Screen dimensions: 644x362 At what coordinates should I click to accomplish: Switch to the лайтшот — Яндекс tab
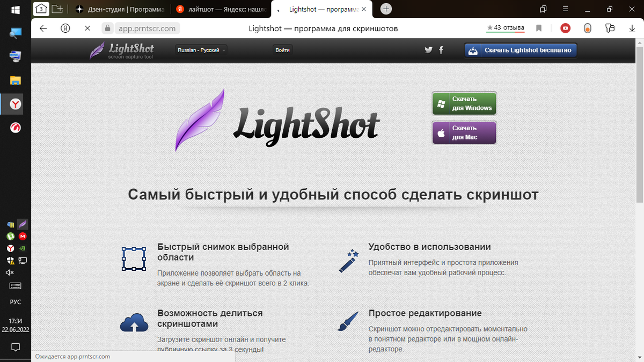tap(221, 9)
